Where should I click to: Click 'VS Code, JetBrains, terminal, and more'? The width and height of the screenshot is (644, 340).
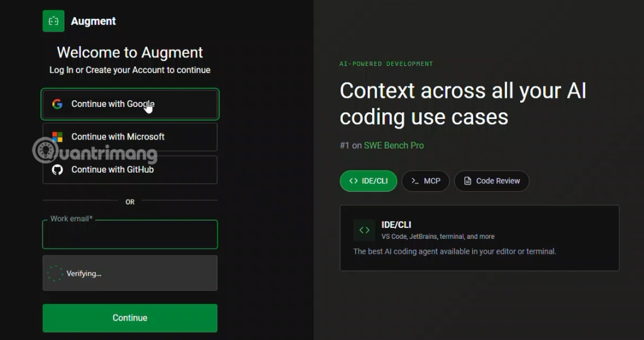click(x=438, y=236)
